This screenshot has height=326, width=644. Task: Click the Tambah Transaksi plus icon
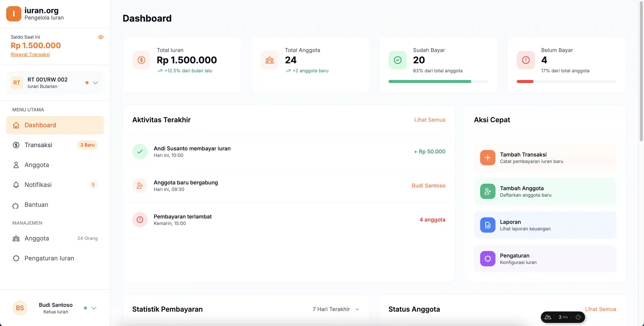point(487,158)
